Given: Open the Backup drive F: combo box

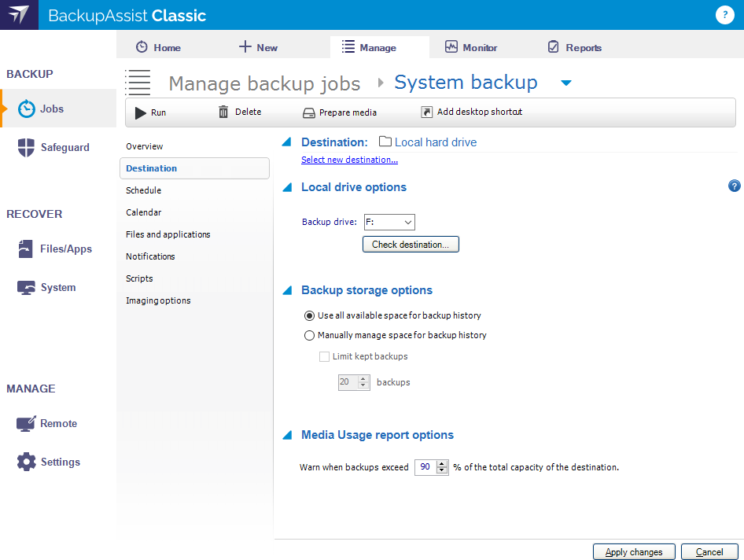Looking at the screenshot, I should point(389,222).
